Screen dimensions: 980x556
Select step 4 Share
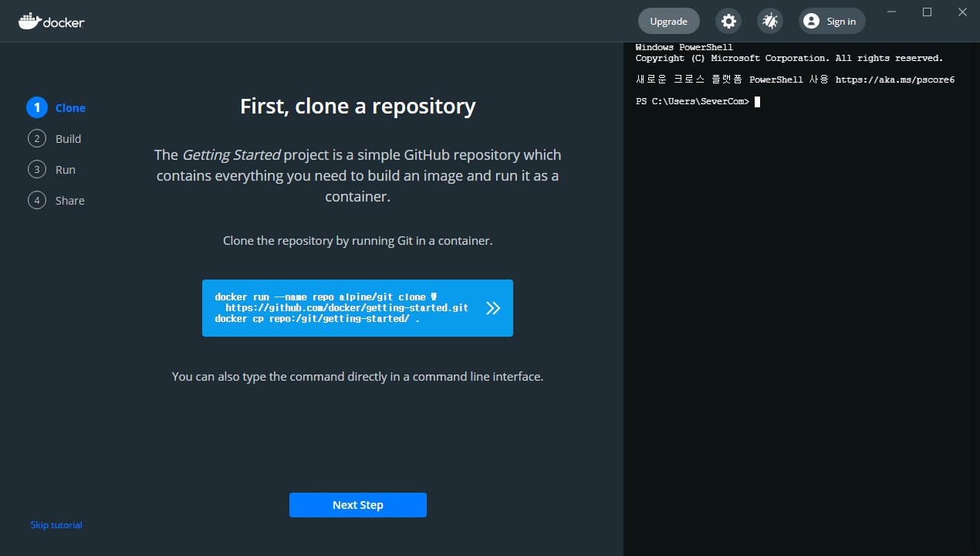point(56,201)
